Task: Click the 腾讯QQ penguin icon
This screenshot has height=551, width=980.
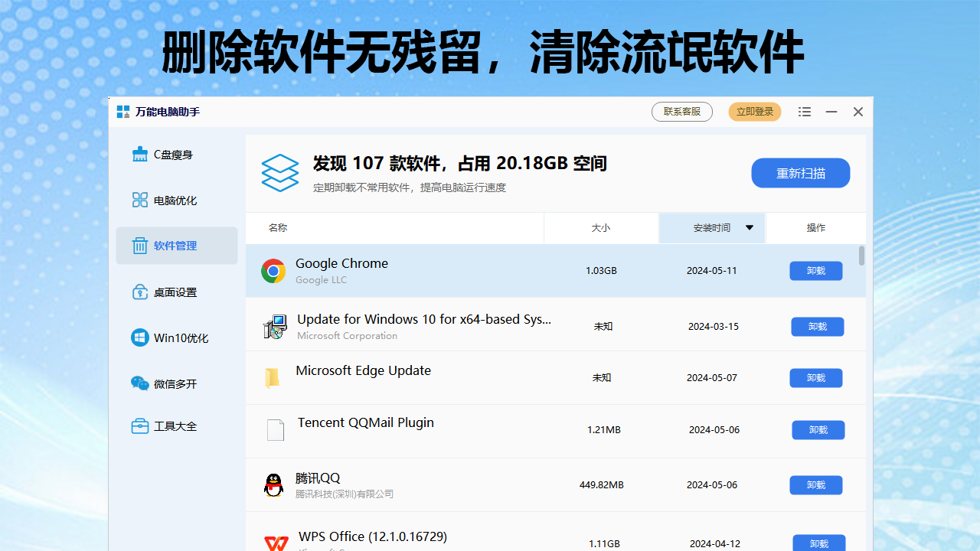Action: (273, 485)
